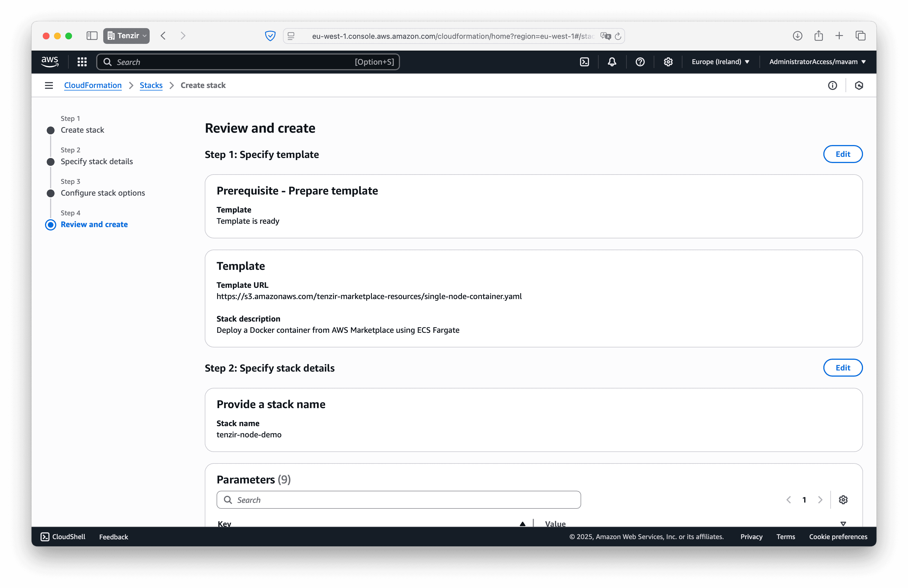Navigate to Stacks via breadcrumb
Image resolution: width=908 pixels, height=588 pixels.
coord(151,85)
